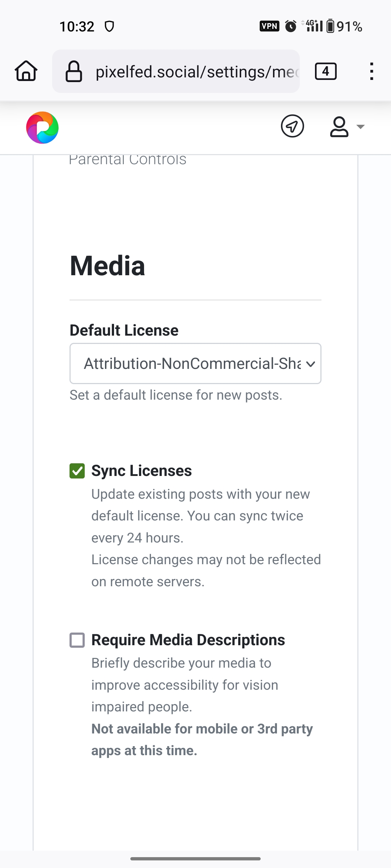The width and height of the screenshot is (391, 868).
Task: Tap the shield icon beside the clock
Action: point(109,26)
